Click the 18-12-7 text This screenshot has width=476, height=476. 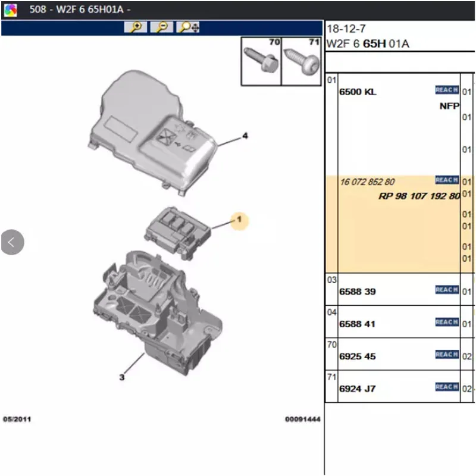tap(346, 29)
